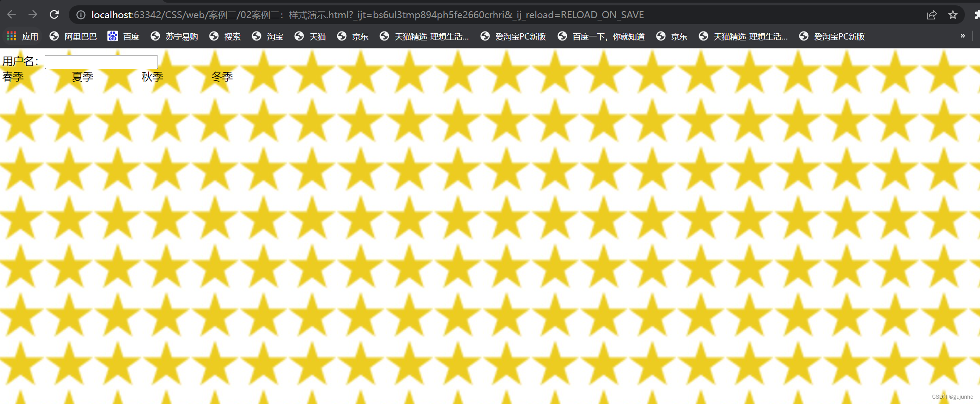Expand the bookmarks overflow chevron
Image resolution: width=980 pixels, height=404 pixels.
[x=963, y=36]
